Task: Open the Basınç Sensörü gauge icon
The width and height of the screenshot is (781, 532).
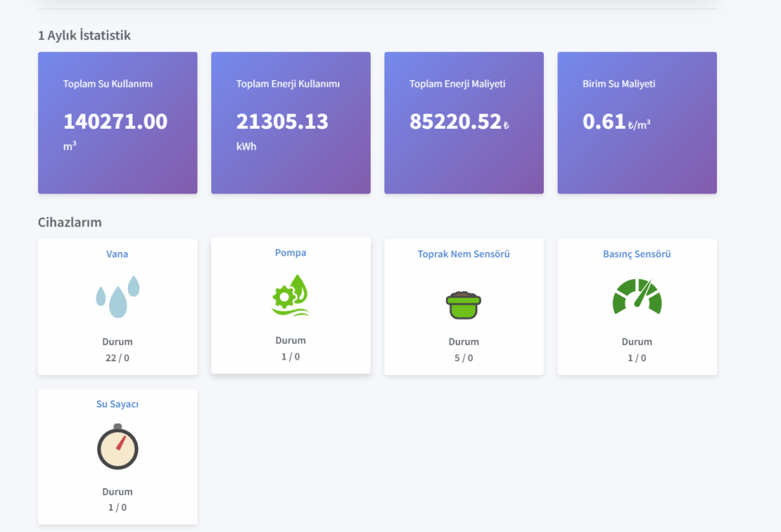Action: [637, 297]
